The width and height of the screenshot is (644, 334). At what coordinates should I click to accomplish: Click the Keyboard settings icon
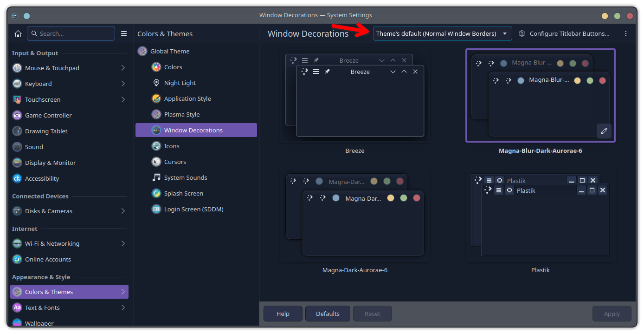[x=17, y=84]
